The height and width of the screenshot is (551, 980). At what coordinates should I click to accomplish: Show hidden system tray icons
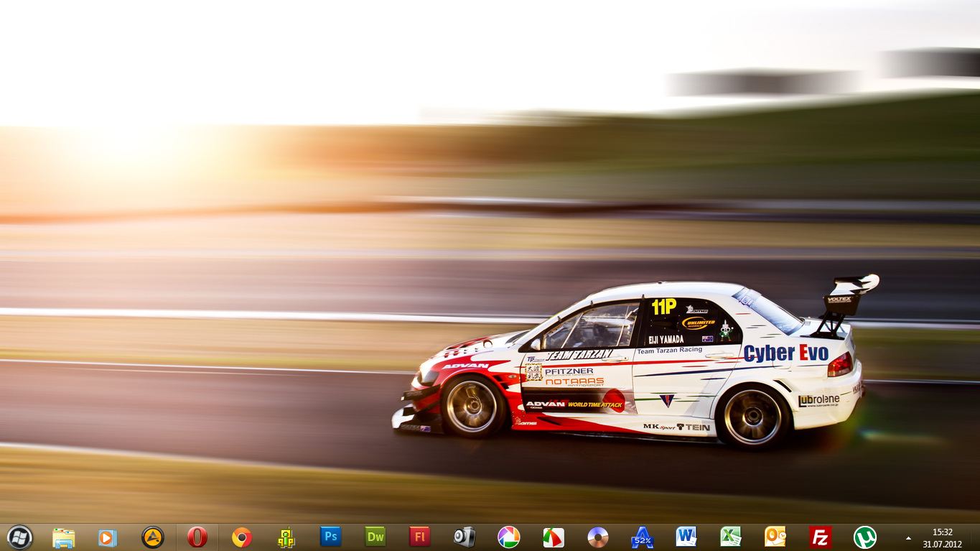(908, 537)
